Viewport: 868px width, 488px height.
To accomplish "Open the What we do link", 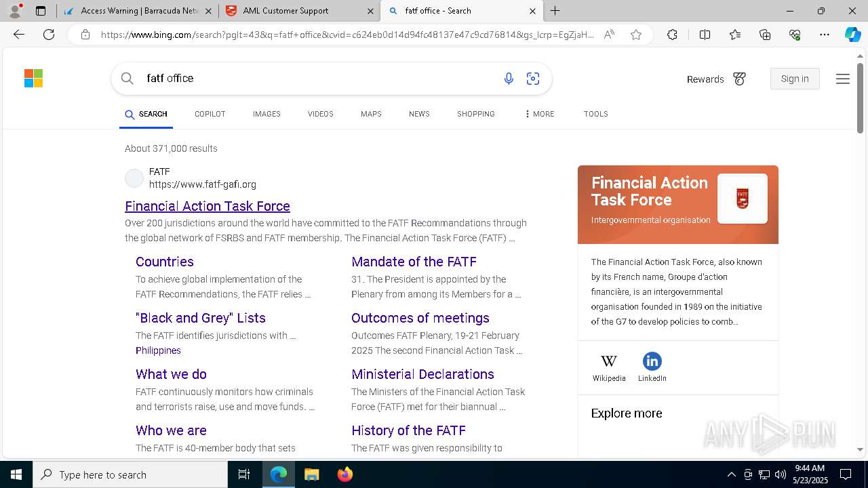I will coord(171,374).
